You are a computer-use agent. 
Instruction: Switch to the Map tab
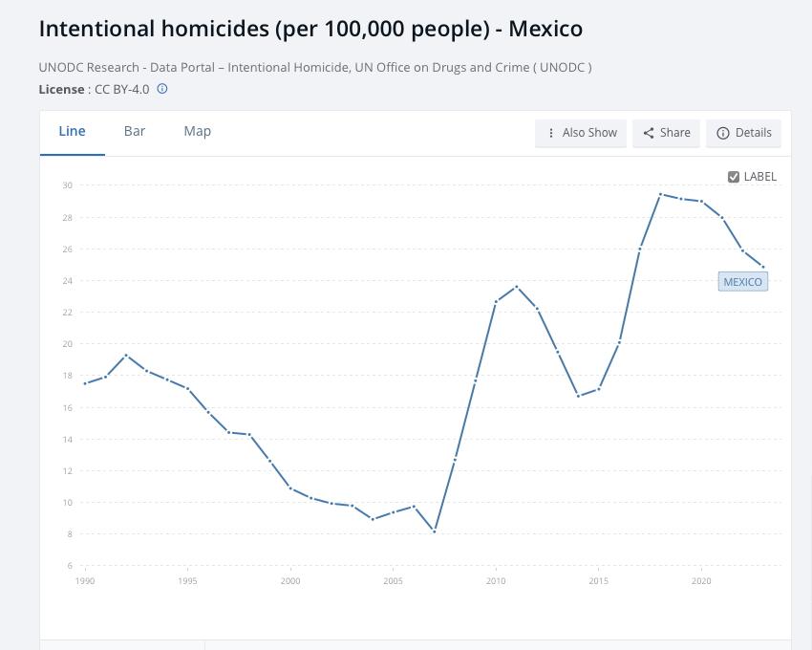coord(197,131)
